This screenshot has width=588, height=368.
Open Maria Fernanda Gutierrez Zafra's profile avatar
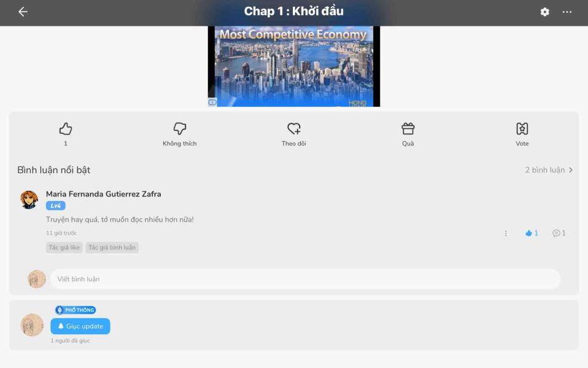click(29, 199)
